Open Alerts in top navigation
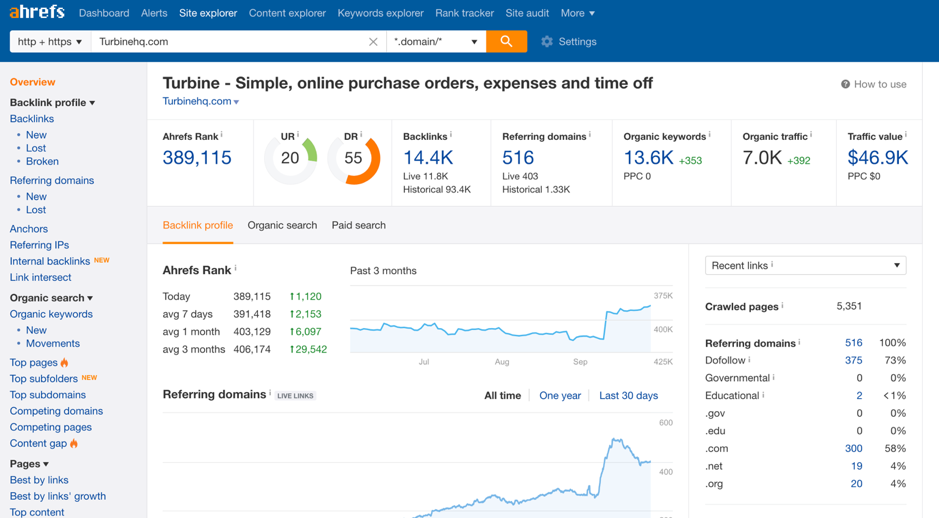Screen dimensions: 939x518 click(154, 13)
